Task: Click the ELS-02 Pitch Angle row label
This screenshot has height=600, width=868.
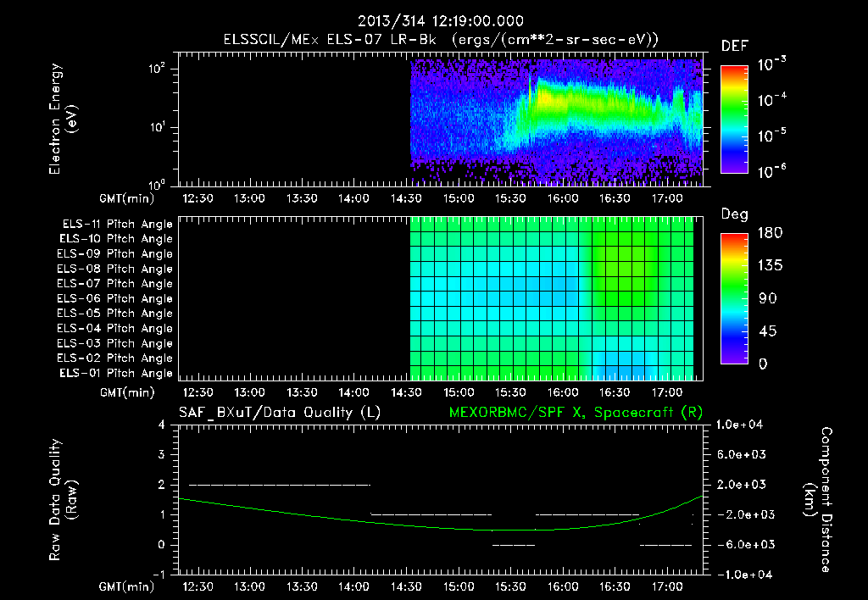Action: [114, 358]
